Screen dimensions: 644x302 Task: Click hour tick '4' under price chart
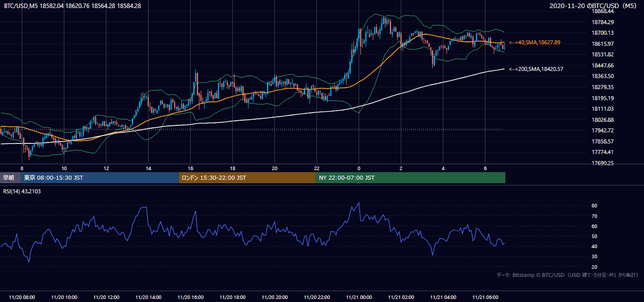pos(443,168)
